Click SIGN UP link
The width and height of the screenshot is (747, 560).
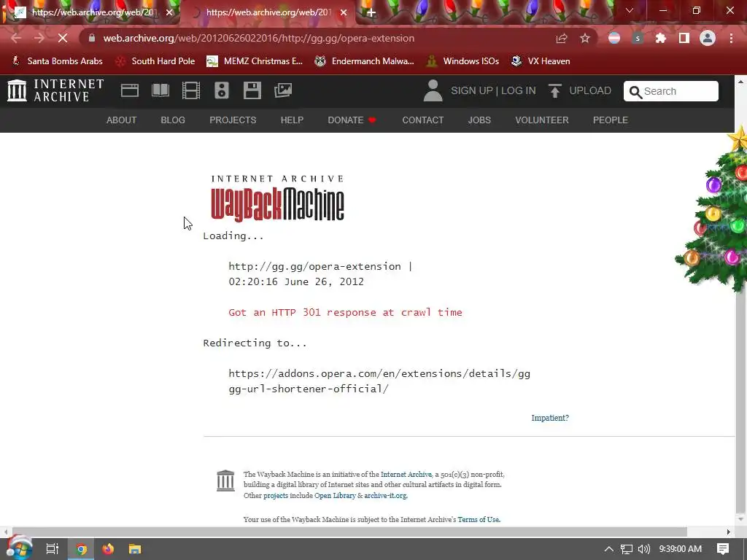coord(472,90)
